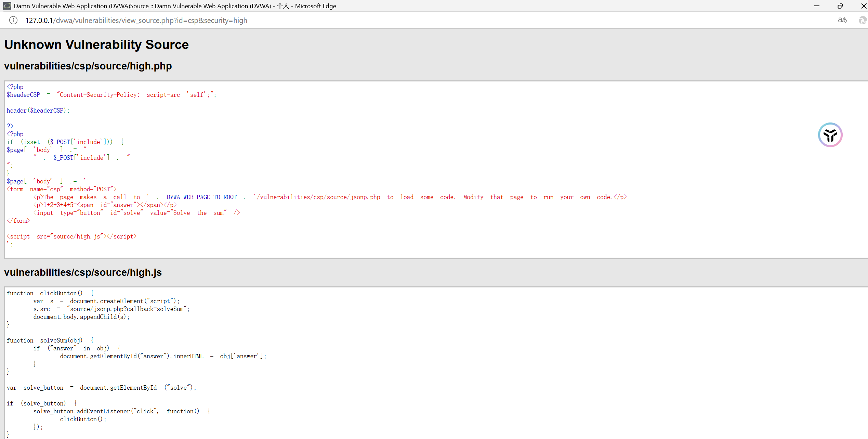
Task: Click the script src source/high.js line
Action: coord(71,236)
